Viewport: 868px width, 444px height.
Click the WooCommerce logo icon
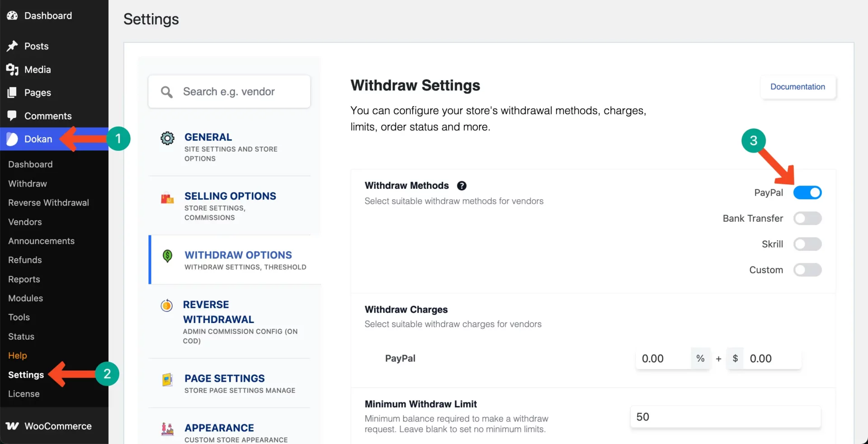(12, 426)
